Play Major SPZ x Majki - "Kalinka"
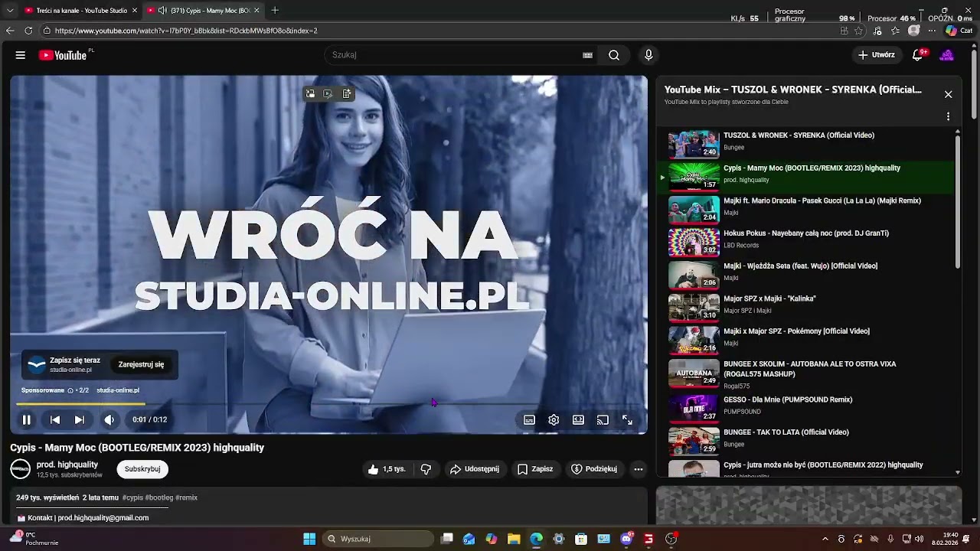The width and height of the screenshot is (980, 551). (x=806, y=307)
